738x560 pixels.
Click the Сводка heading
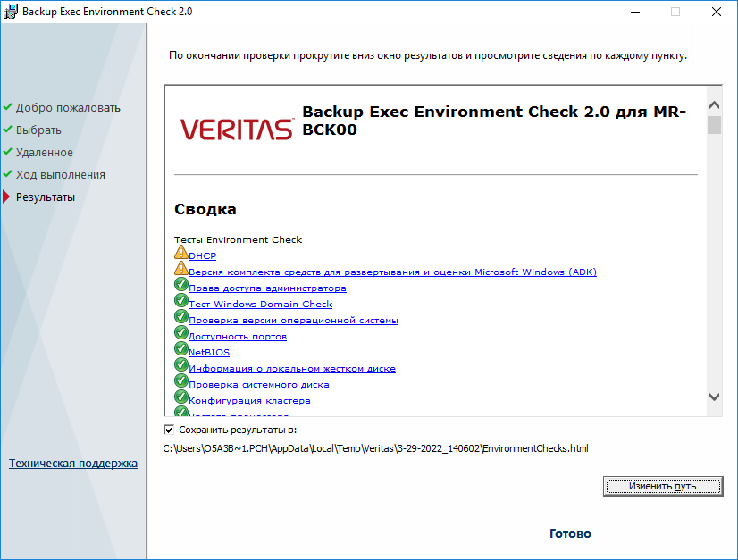pos(205,209)
